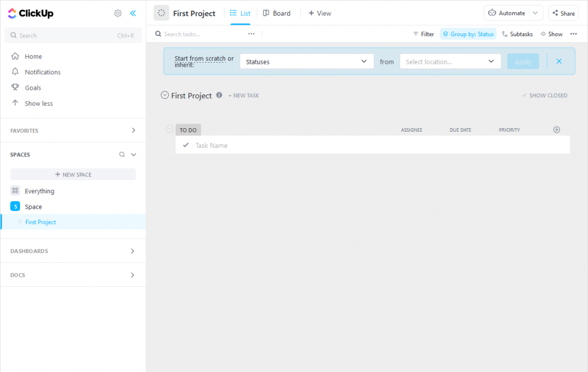This screenshot has width=588, height=372.
Task: Open the Filter option
Action: point(423,34)
